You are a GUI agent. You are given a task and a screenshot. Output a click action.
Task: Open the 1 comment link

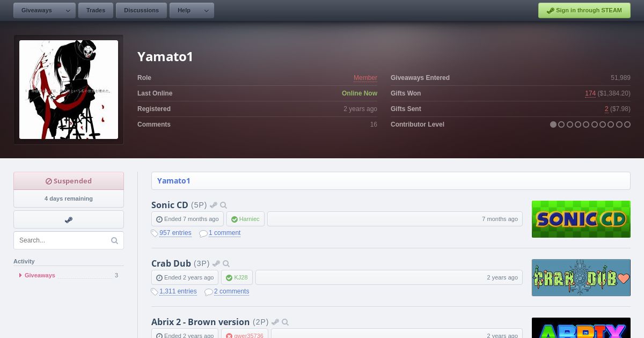224,233
